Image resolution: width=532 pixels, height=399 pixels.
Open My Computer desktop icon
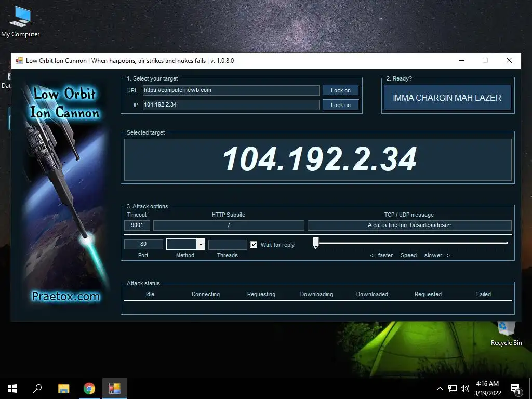click(20, 21)
